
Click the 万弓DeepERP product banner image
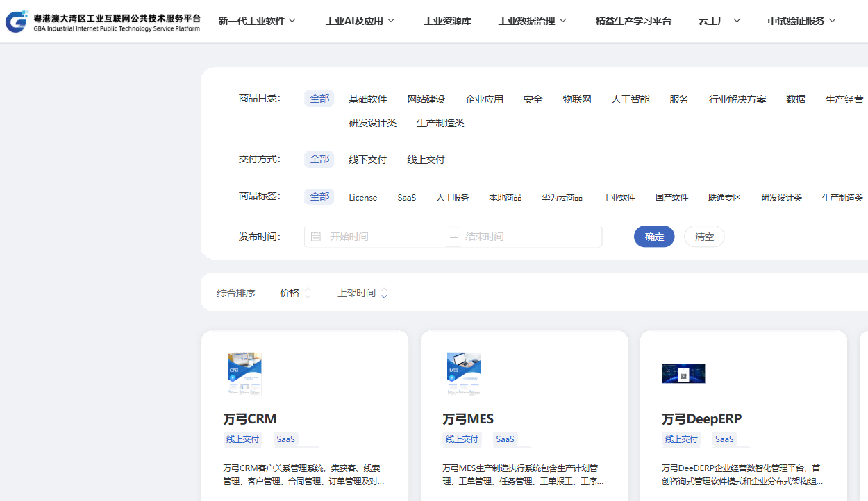click(x=683, y=374)
